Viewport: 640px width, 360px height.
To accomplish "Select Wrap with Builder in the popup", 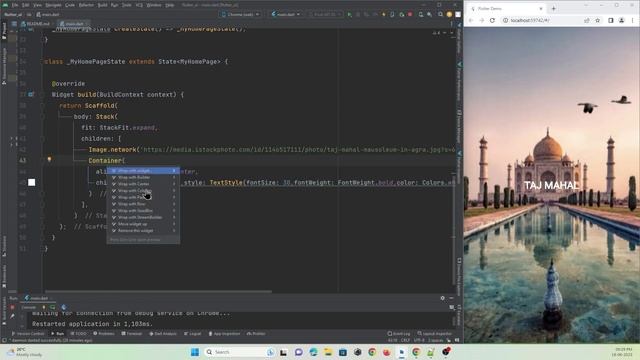I will (x=143, y=178).
